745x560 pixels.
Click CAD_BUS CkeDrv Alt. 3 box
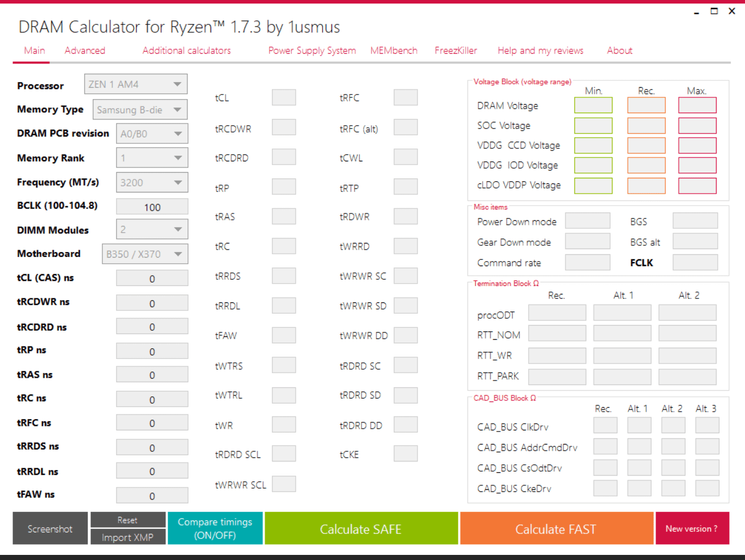coord(707,488)
